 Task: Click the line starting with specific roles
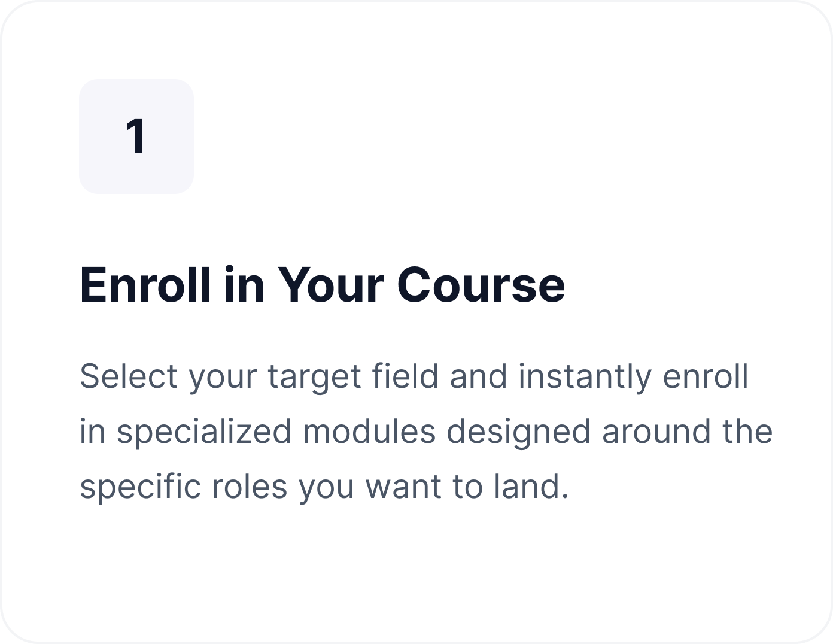point(324,487)
